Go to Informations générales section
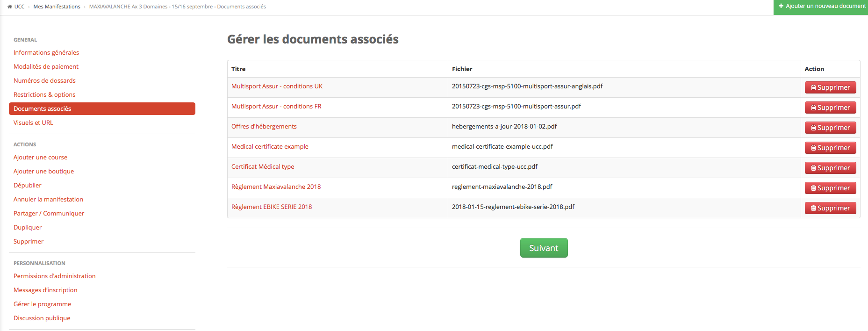The height and width of the screenshot is (331, 868). coord(46,52)
